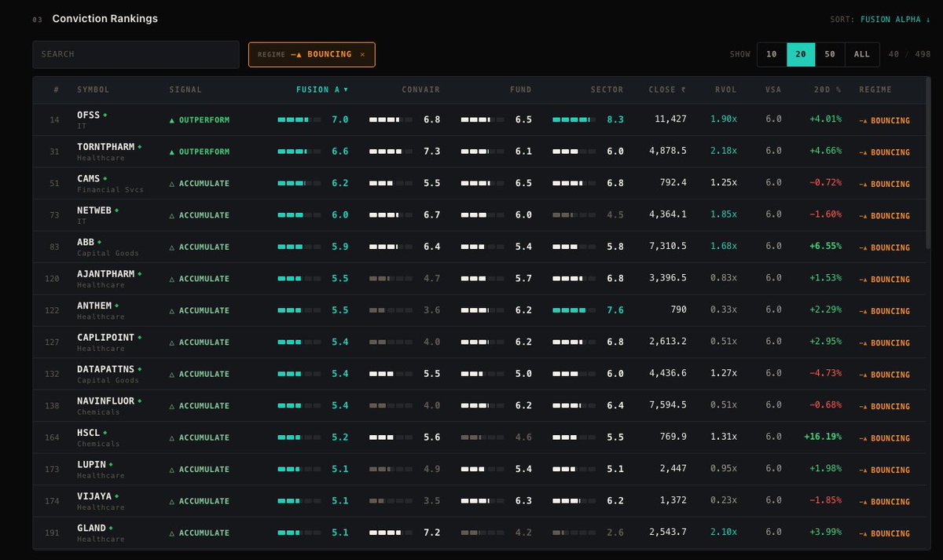
Task: Click the green diamond icon beside OFSS
Action: tap(105, 115)
